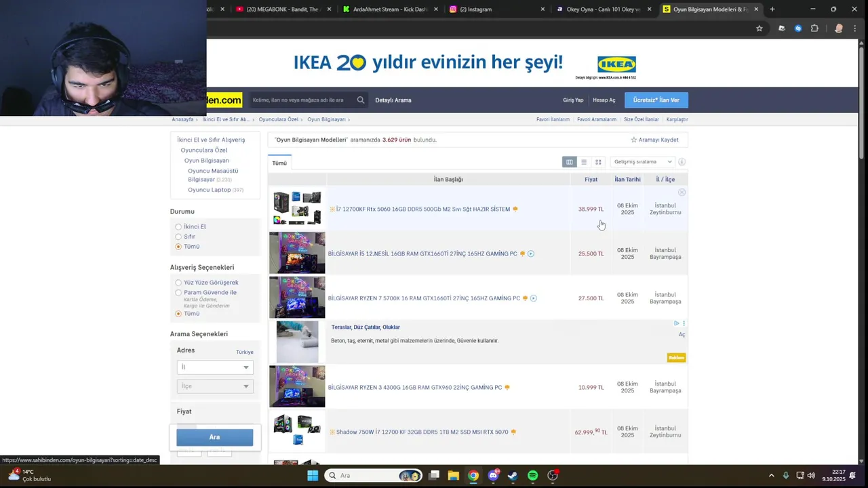Open a new browser tab with plus

coord(772,9)
